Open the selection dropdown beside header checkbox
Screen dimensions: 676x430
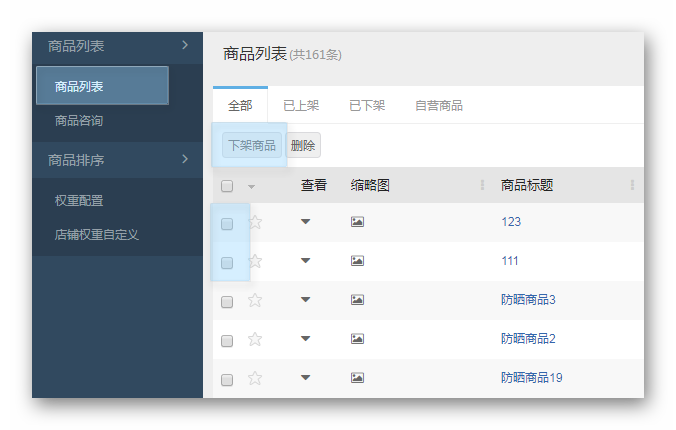pyautogui.click(x=251, y=187)
